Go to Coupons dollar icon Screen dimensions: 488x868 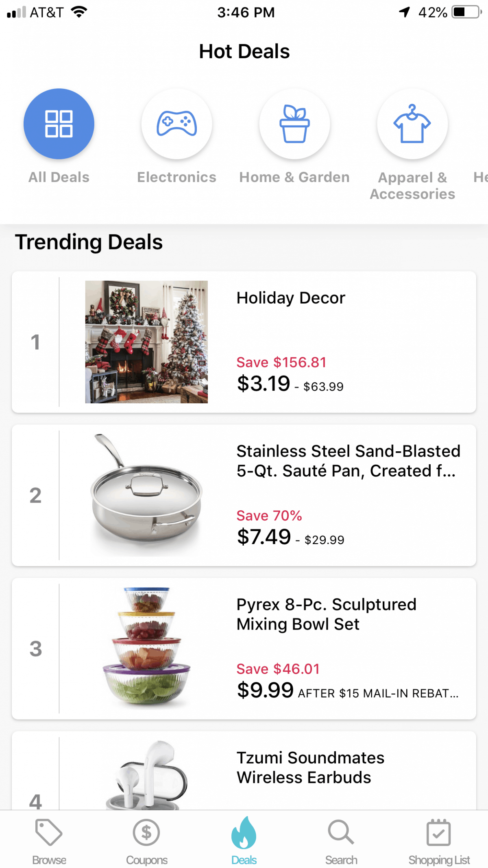pos(146,832)
